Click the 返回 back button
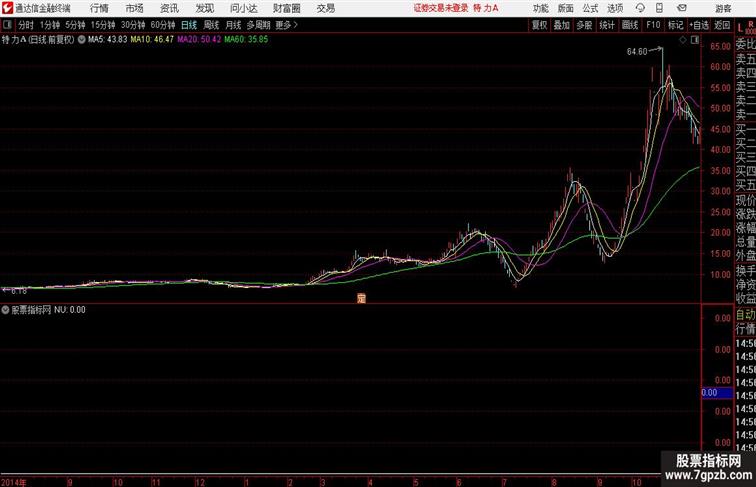Viewport: 756px width, 487px height. tap(722, 25)
